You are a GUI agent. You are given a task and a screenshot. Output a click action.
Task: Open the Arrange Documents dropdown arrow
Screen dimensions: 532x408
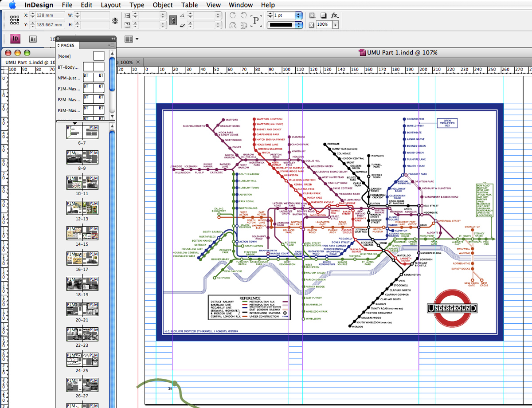(x=137, y=39)
